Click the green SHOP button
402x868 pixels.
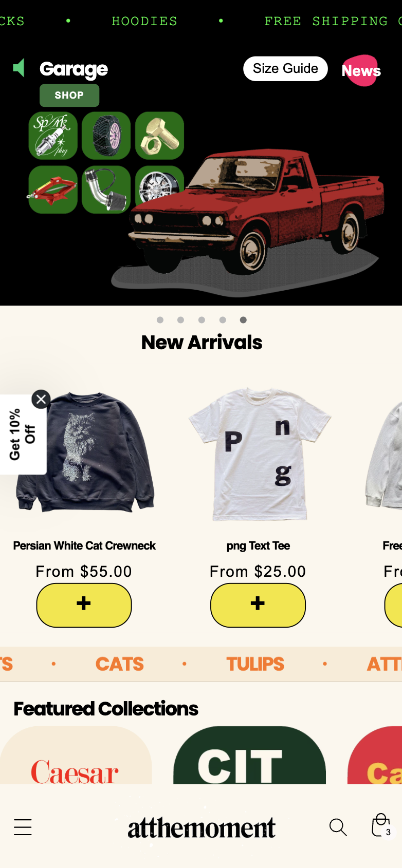click(69, 96)
